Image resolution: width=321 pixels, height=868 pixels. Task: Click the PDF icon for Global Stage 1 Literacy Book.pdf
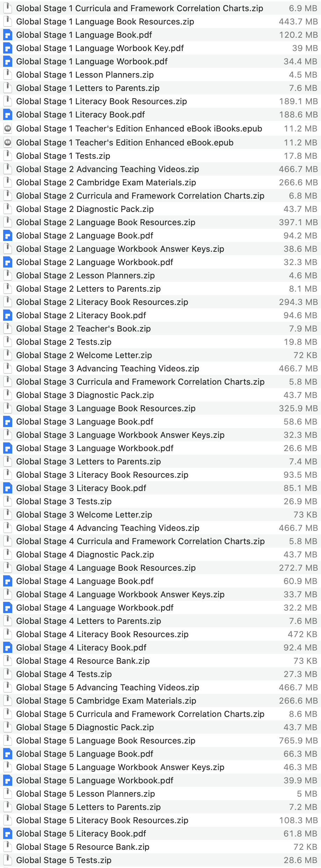(7, 115)
